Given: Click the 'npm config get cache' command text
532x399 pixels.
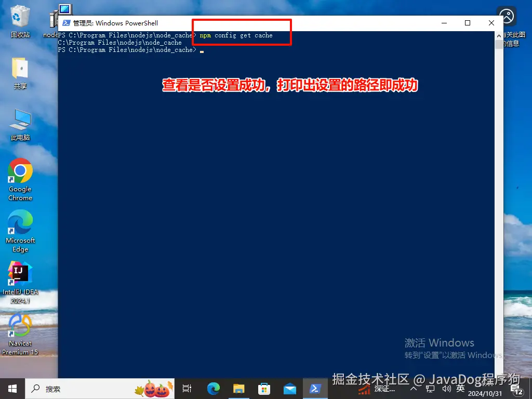Looking at the screenshot, I should click(236, 35).
